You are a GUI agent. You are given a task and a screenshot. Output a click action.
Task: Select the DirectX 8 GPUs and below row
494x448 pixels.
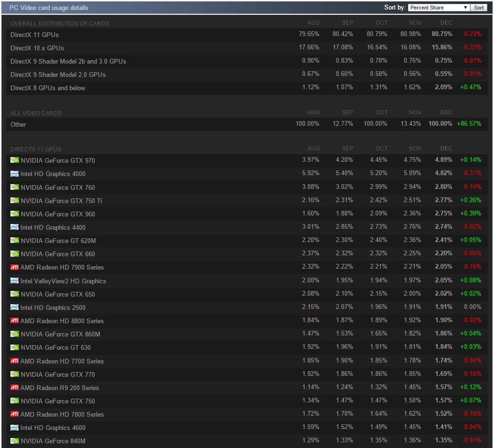click(x=48, y=88)
